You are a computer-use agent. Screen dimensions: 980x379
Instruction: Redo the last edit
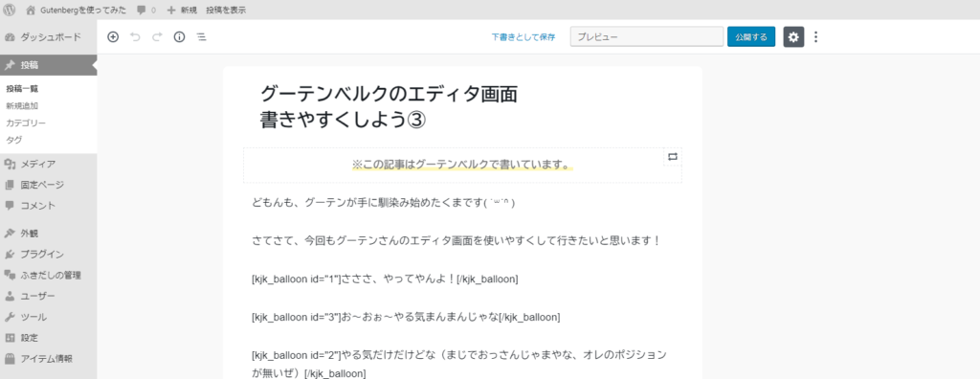(x=157, y=37)
